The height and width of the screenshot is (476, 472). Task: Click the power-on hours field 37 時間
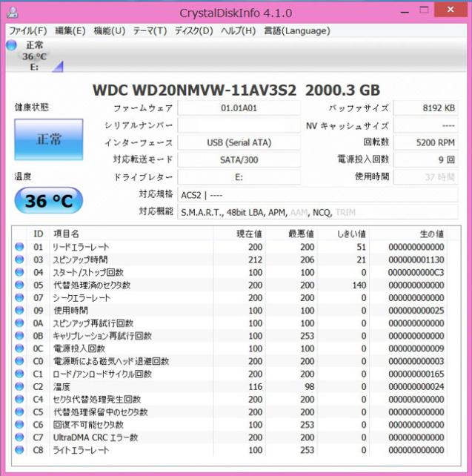click(x=426, y=177)
